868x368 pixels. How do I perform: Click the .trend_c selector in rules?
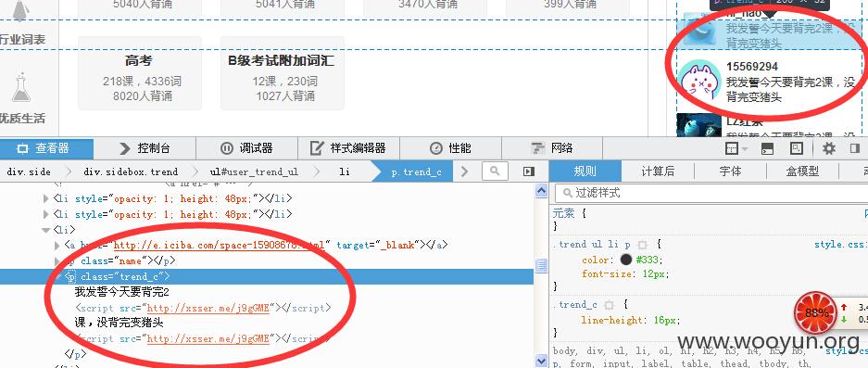(x=575, y=305)
